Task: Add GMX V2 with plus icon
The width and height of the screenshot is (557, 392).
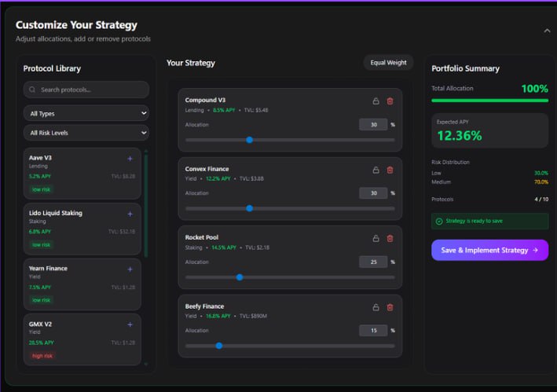Action: click(130, 324)
